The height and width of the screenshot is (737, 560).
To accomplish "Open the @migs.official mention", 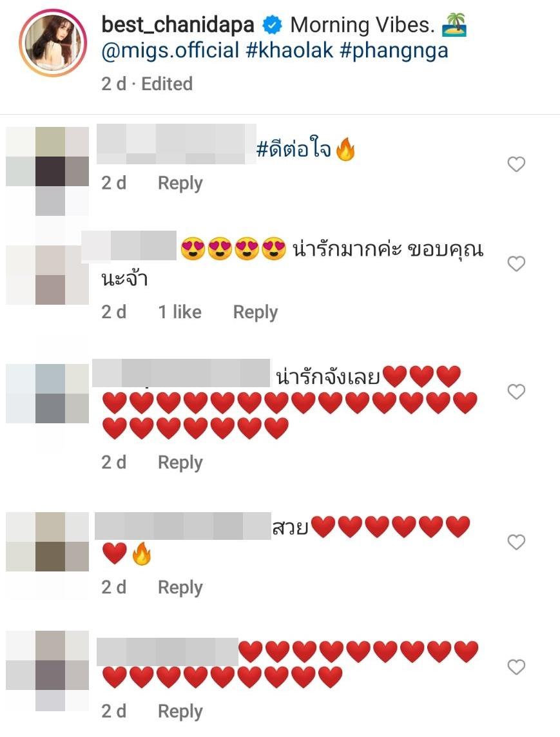I will point(170,50).
